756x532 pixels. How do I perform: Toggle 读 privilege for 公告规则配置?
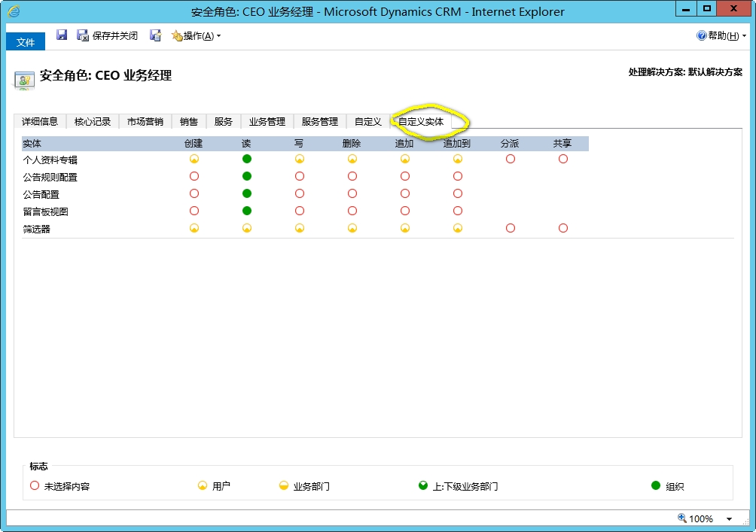(x=247, y=176)
